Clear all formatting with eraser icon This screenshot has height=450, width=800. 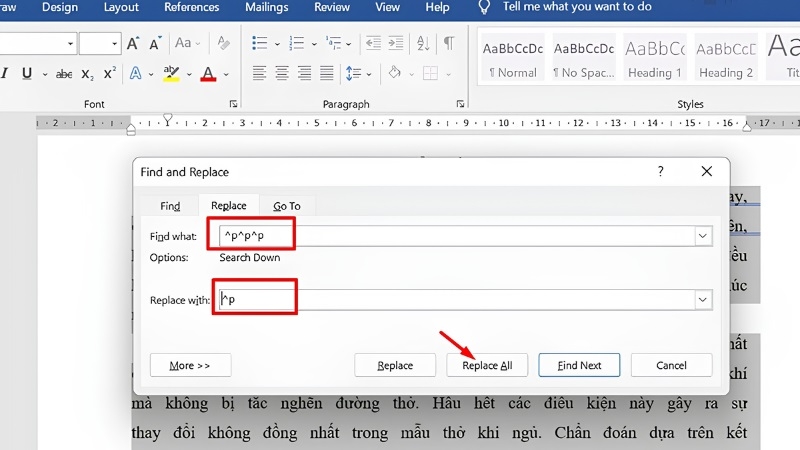[x=223, y=43]
